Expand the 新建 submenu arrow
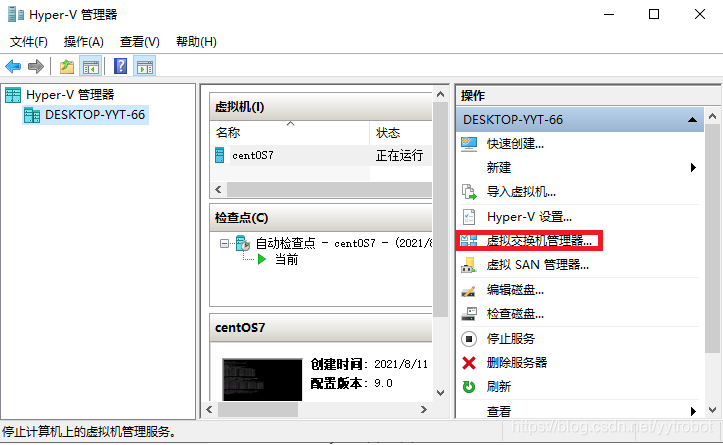The width and height of the screenshot is (723, 445). [x=693, y=167]
